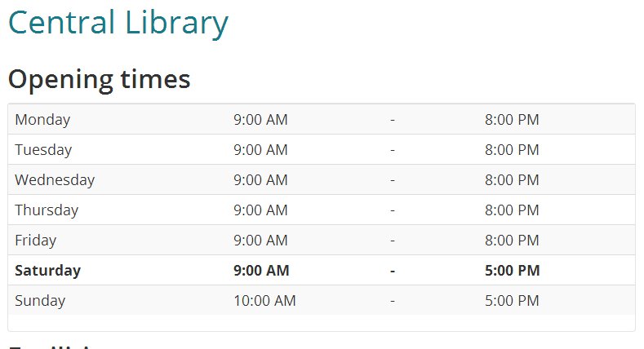Select the Friday row label
The height and width of the screenshot is (349, 644).
click(x=37, y=241)
